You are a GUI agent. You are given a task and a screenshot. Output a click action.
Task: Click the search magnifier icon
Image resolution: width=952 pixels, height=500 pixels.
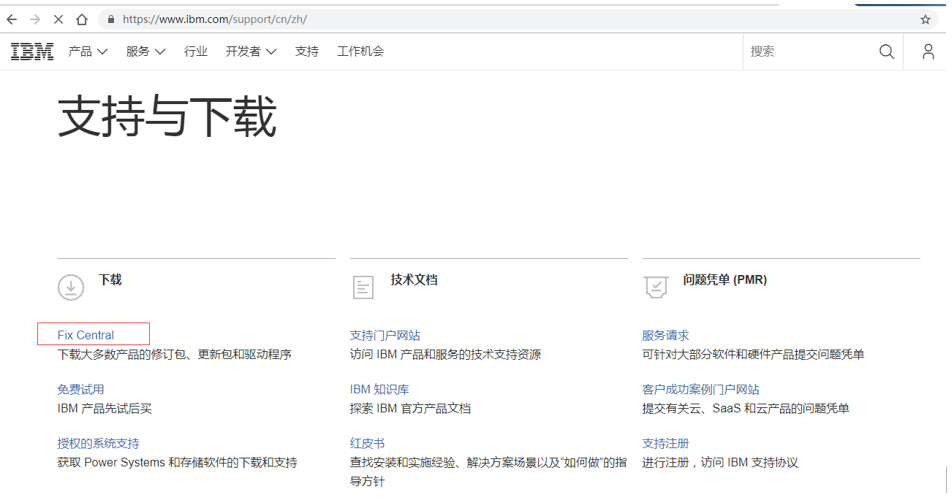[x=886, y=52]
